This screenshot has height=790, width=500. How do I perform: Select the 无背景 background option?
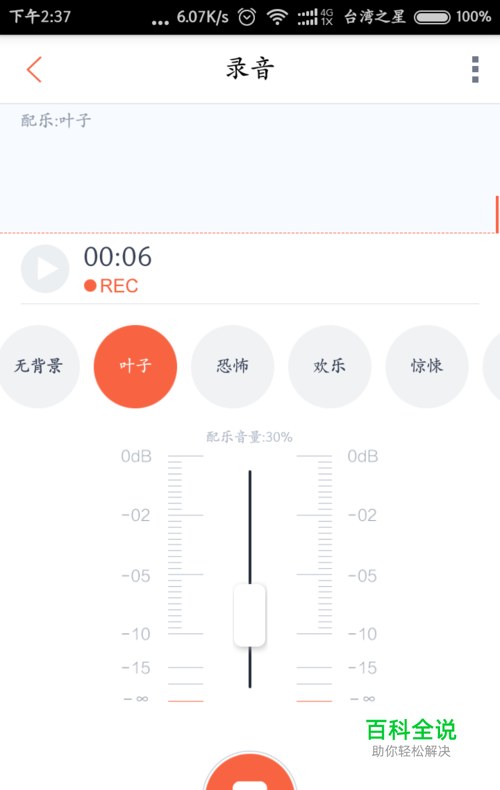[38, 366]
